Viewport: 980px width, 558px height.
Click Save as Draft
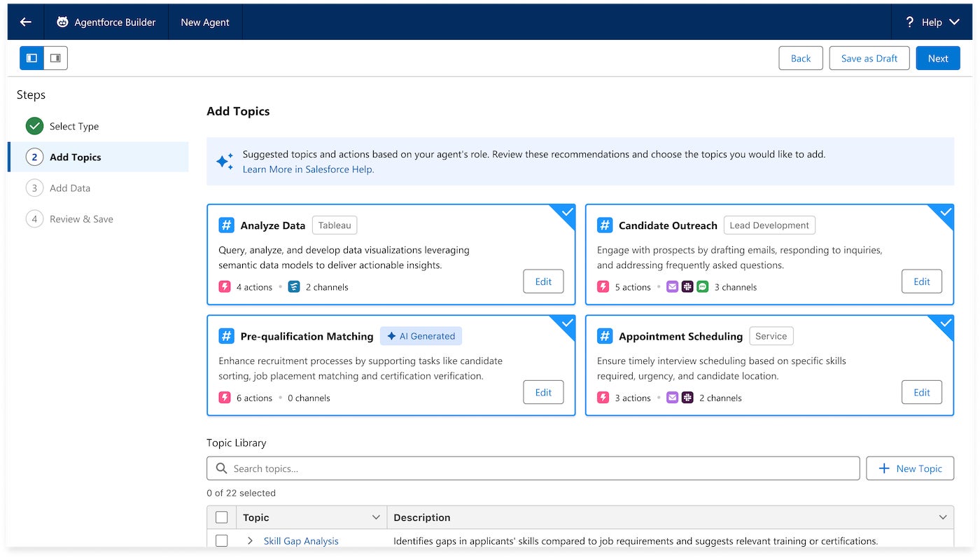tap(869, 58)
